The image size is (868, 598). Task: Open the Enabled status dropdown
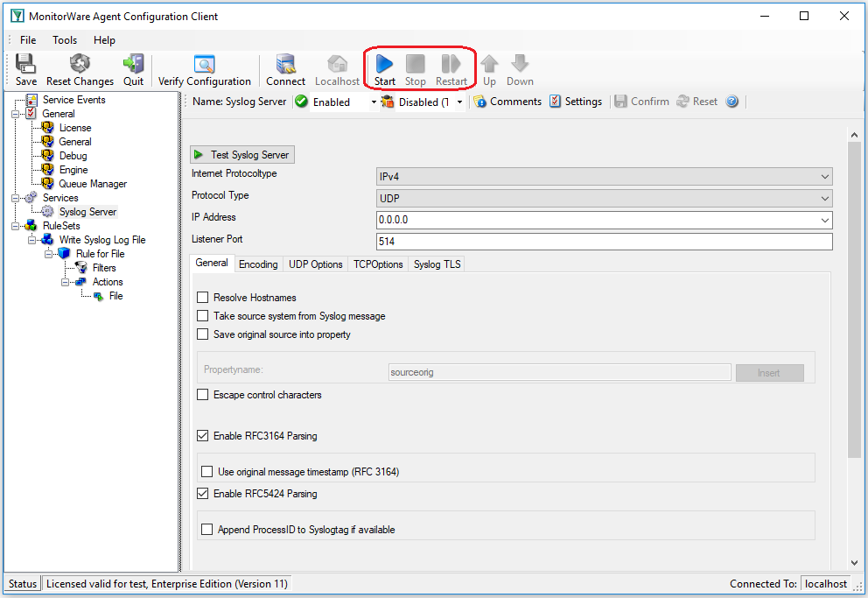tap(374, 102)
